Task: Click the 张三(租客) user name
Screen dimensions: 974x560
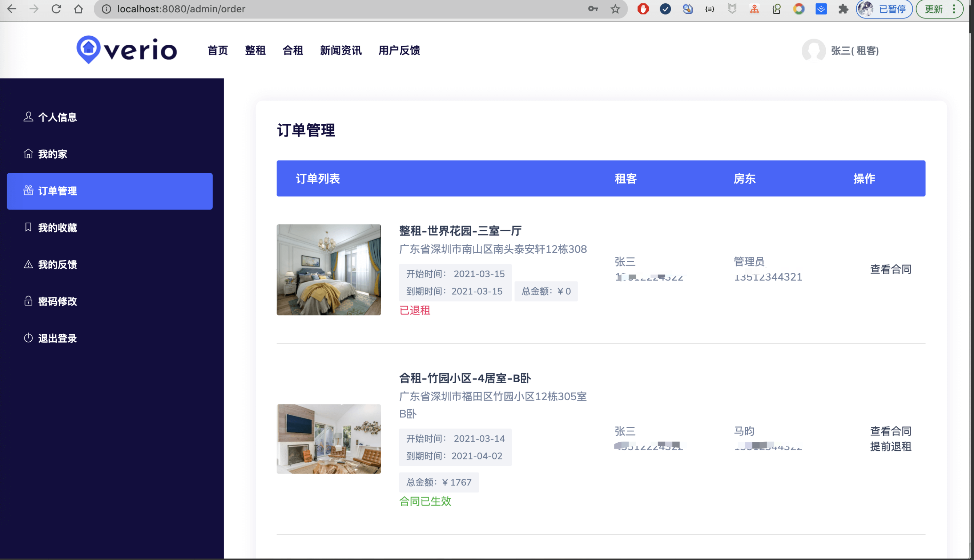Action: (x=855, y=51)
